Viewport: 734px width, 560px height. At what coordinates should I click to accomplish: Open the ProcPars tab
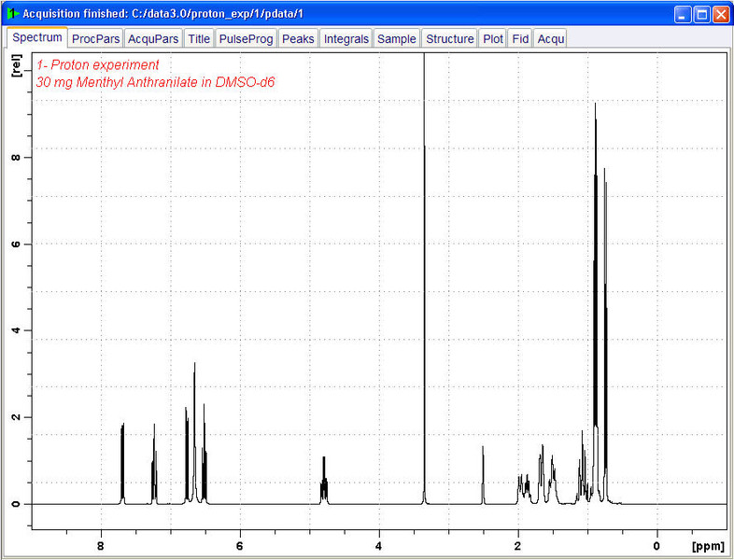tap(96, 39)
